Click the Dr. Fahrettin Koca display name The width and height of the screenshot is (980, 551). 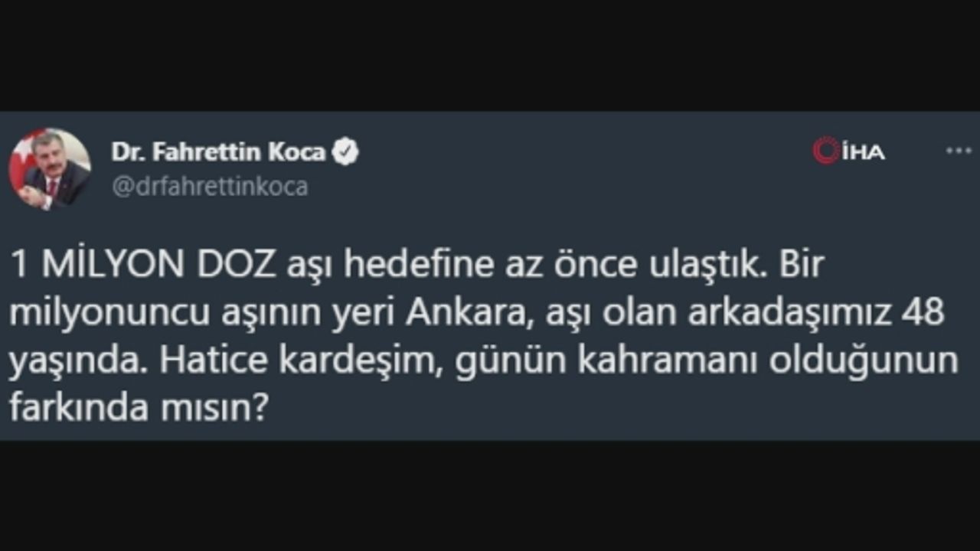[x=218, y=152]
